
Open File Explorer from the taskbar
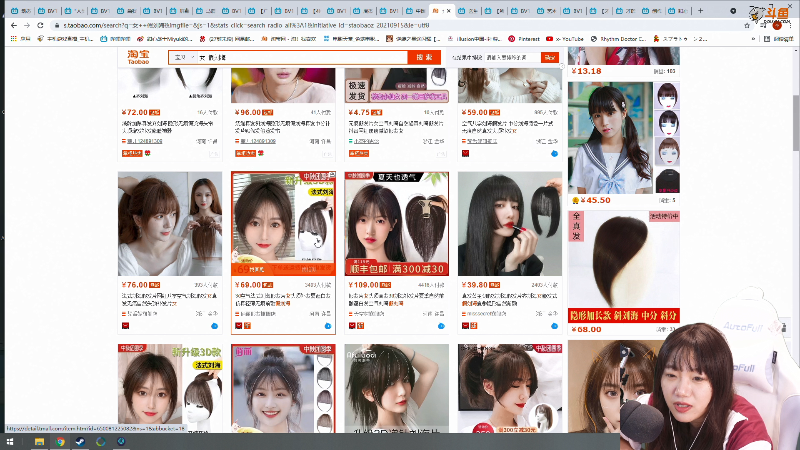point(39,442)
